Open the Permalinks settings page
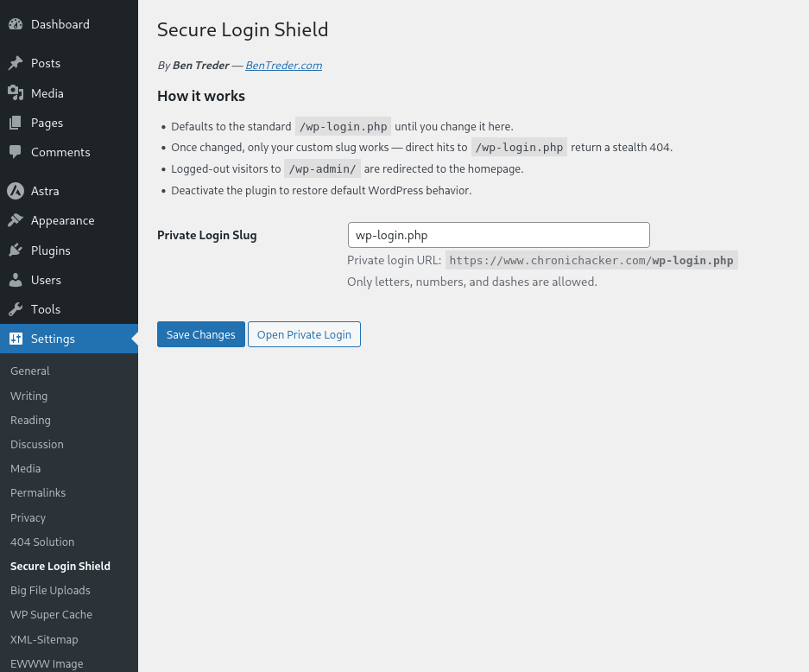809x672 pixels. tap(38, 492)
